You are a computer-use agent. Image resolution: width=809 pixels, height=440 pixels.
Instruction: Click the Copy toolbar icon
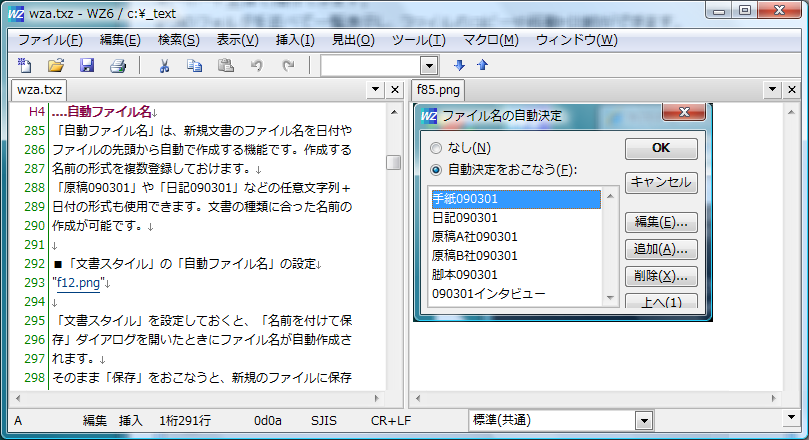click(x=195, y=66)
